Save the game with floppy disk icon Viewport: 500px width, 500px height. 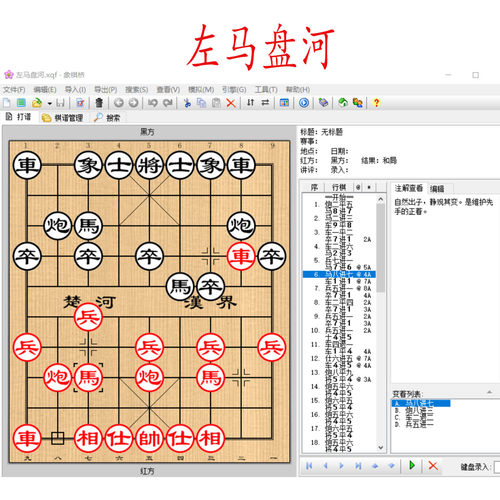click(x=60, y=103)
